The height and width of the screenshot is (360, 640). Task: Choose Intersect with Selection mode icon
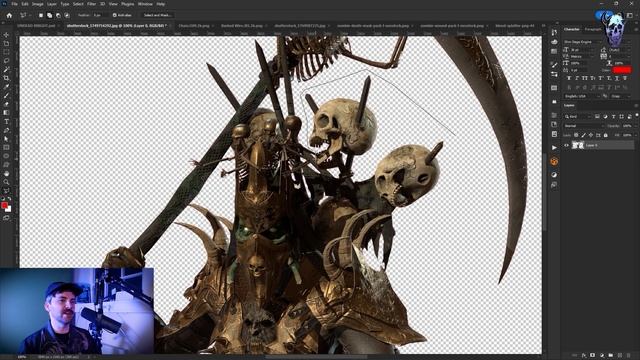click(67, 15)
